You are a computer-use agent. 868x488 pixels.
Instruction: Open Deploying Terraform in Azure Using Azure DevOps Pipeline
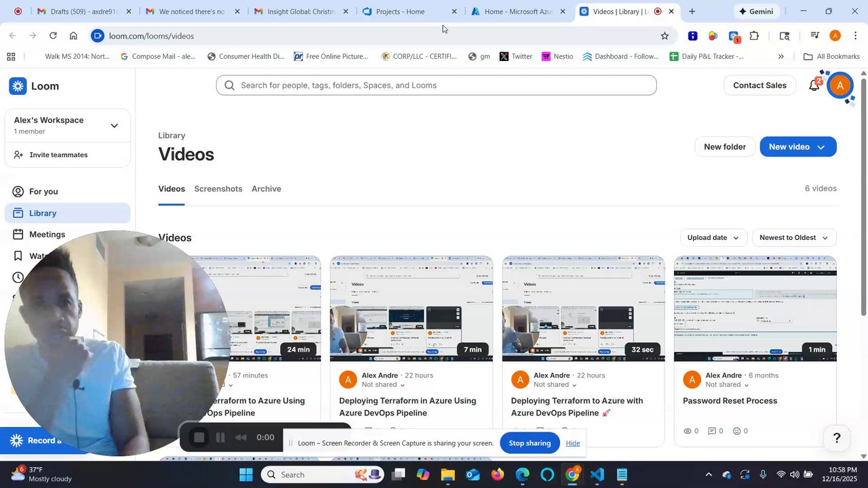(408, 407)
